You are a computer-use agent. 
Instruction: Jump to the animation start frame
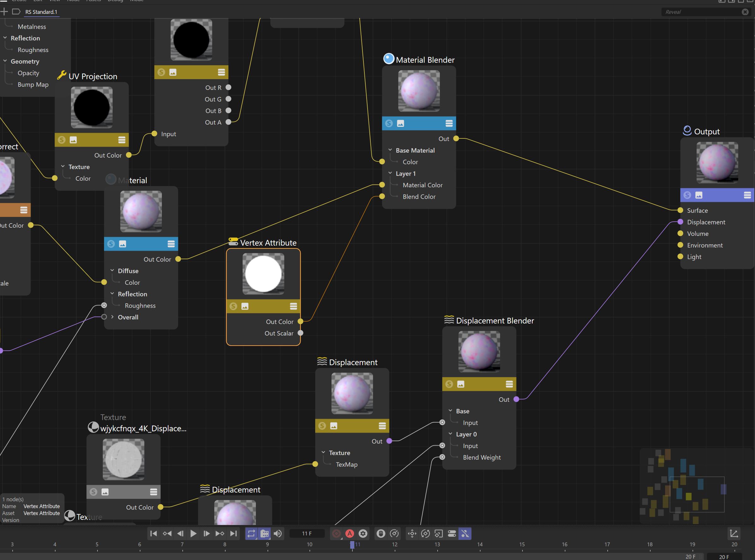(x=153, y=534)
